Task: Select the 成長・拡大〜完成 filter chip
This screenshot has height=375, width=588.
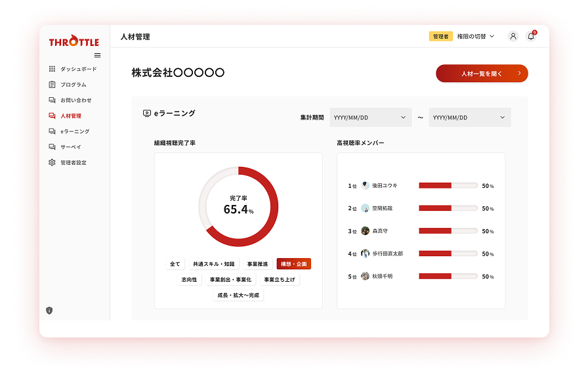Action: point(238,296)
